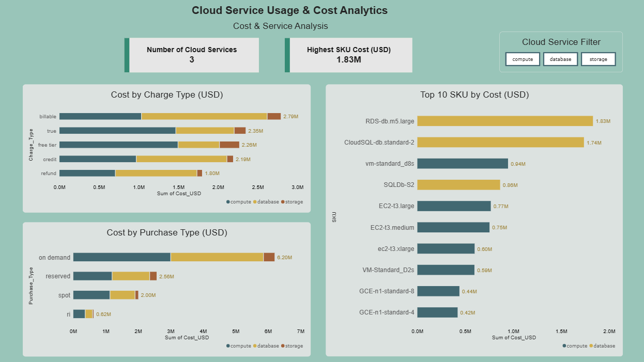The width and height of the screenshot is (644, 362).
Task: Click the 2.79M billable total label
Action: click(x=291, y=117)
